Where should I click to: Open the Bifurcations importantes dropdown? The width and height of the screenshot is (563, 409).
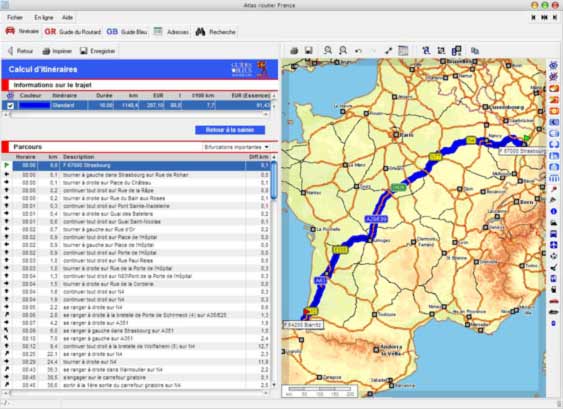tap(236, 147)
